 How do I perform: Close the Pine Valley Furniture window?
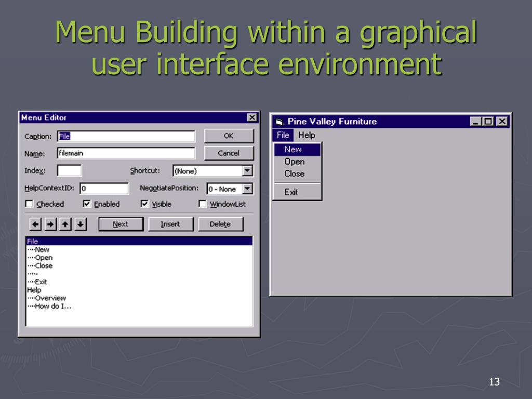pyautogui.click(x=502, y=121)
